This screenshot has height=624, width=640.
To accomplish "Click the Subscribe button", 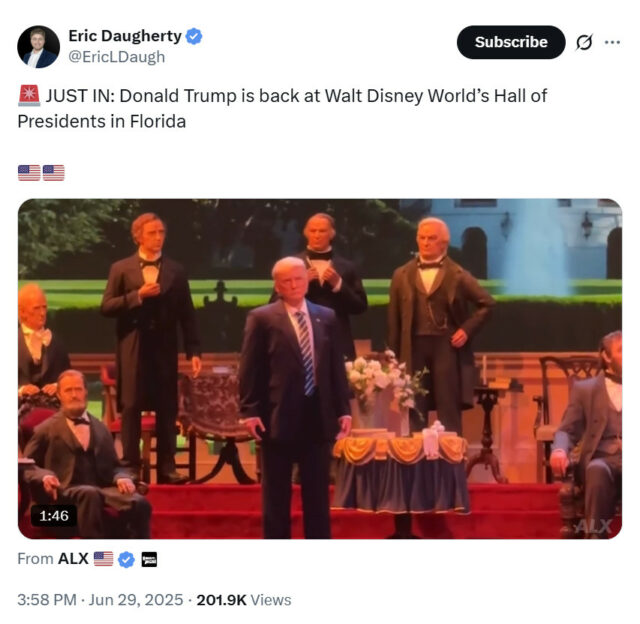I will pos(511,42).
